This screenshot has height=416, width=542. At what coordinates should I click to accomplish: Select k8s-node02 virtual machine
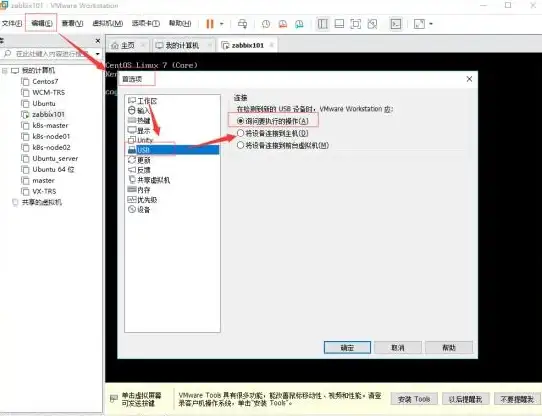coord(51,147)
